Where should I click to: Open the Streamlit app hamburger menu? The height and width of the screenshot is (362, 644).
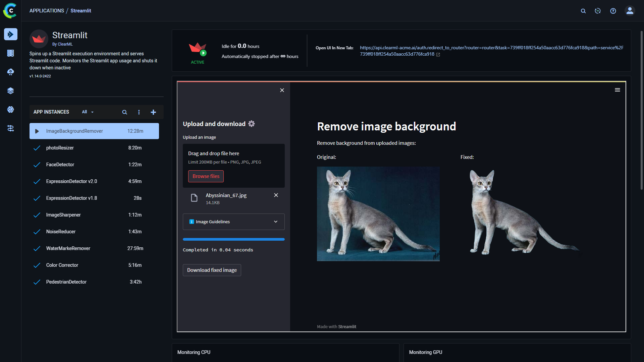click(618, 90)
